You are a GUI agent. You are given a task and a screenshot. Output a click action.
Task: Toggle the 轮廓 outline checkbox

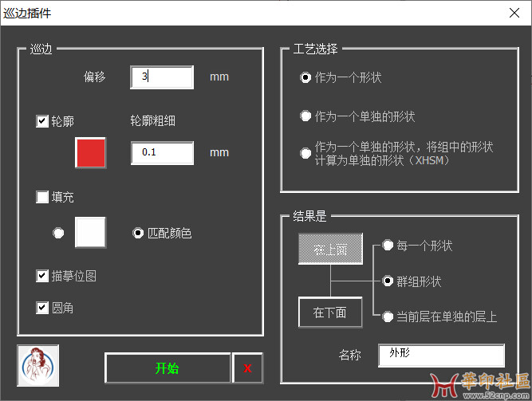(42, 121)
